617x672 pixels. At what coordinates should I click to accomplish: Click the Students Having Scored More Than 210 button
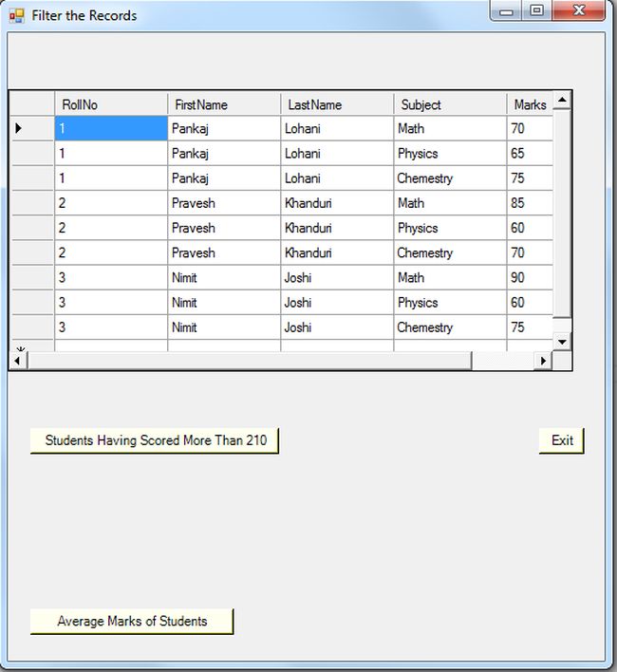pos(154,440)
